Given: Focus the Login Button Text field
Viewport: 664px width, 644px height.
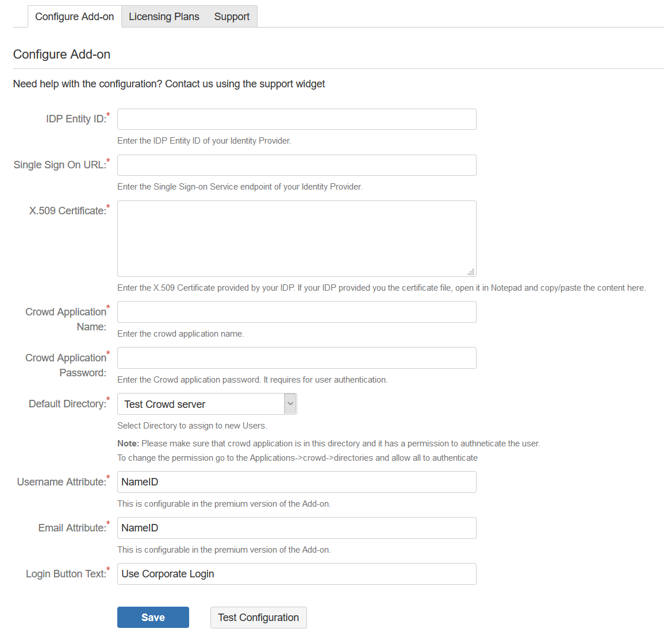Looking at the screenshot, I should (297, 574).
